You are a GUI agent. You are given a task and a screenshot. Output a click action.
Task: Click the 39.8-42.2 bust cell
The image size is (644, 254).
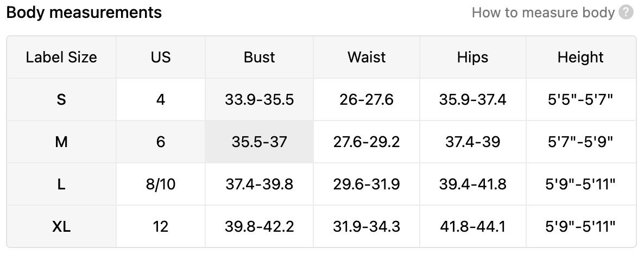tap(259, 226)
